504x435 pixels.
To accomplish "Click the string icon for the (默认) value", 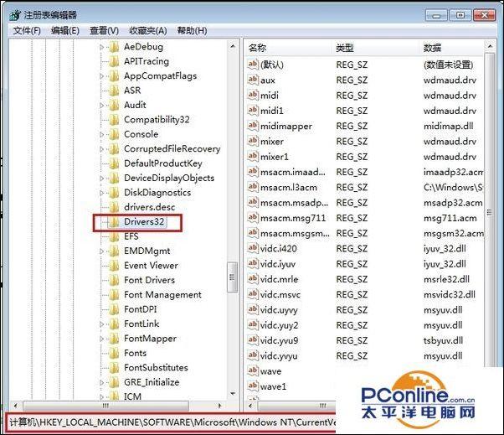I will [x=253, y=65].
